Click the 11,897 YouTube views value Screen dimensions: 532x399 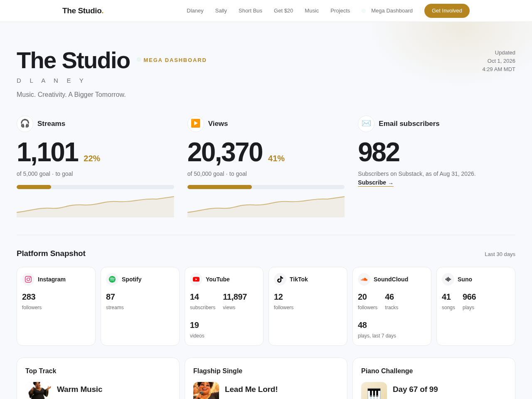point(235,297)
